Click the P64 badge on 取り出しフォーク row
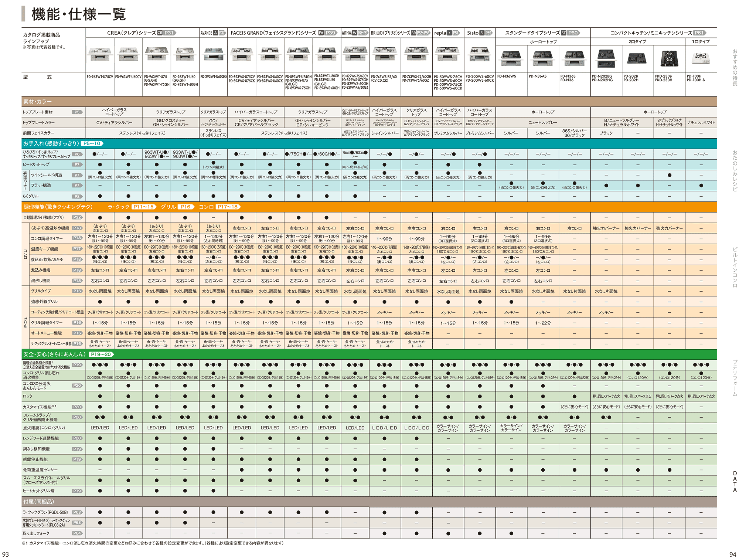This screenshot has height=560, width=739. [x=77, y=533]
